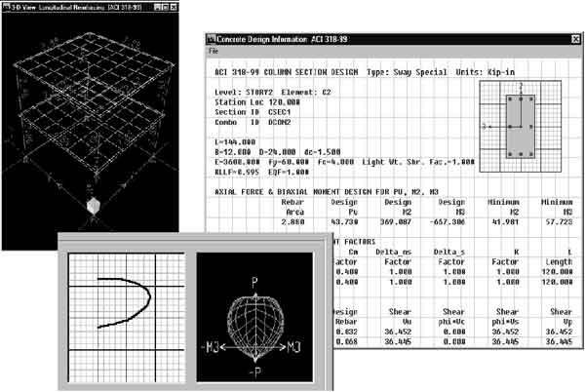Click the Concrete Design Information title bar icon
Screen dimensions: 585x392
tap(212, 39)
